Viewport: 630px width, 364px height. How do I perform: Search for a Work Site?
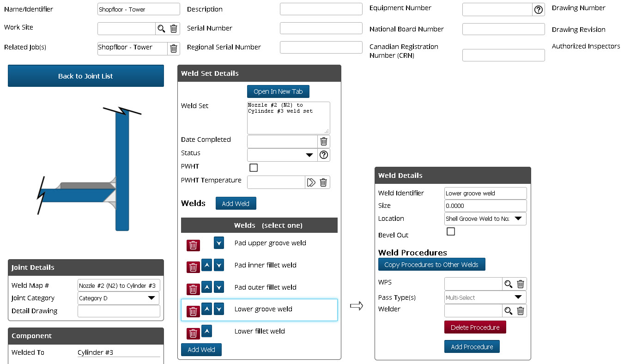pyautogui.click(x=161, y=28)
